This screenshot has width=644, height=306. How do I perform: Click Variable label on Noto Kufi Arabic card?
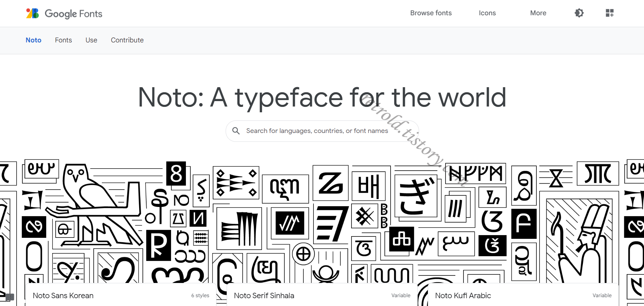[602, 295]
